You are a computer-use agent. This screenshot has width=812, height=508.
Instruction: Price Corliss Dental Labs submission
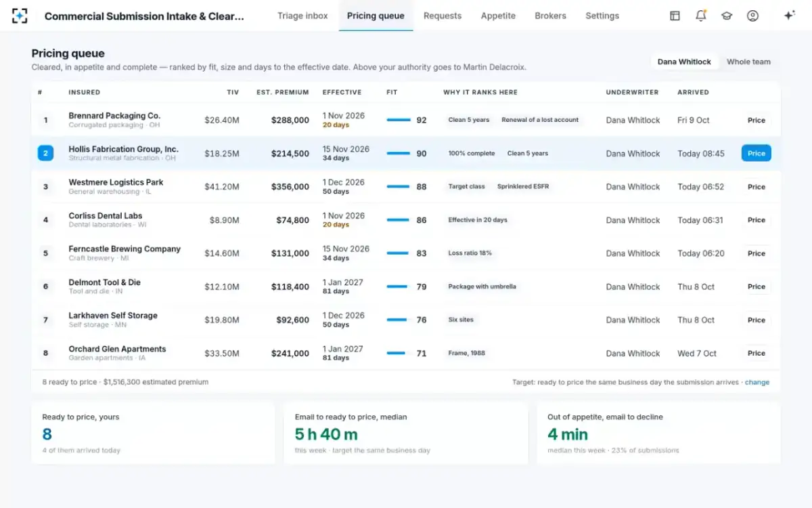pyautogui.click(x=757, y=220)
